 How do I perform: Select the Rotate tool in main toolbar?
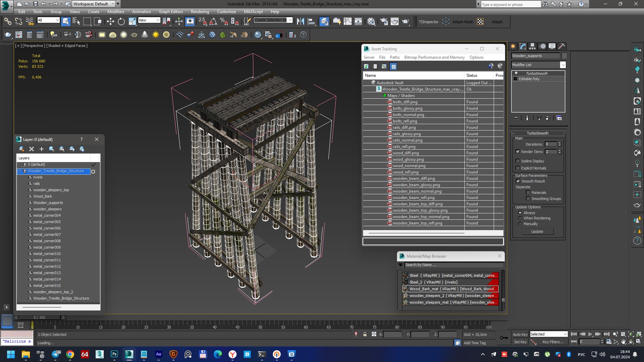coord(121,22)
